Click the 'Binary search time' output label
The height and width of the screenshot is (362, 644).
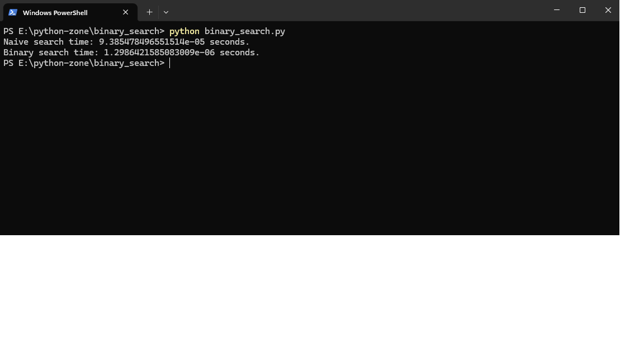point(50,53)
